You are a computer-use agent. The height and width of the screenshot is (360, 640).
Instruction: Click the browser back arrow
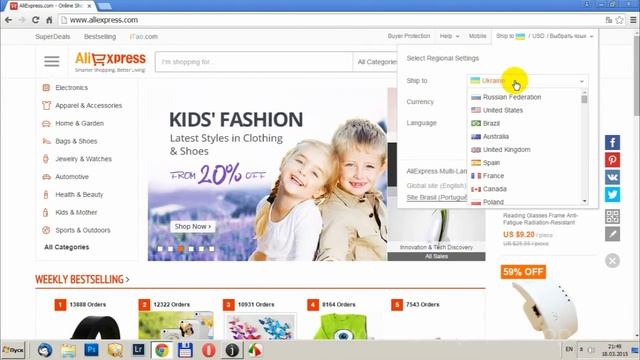coord(8,20)
